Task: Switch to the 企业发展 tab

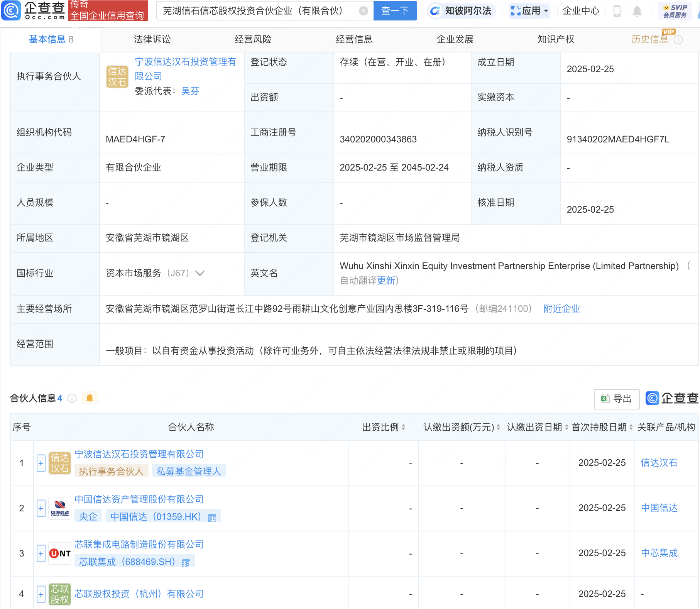Action: (x=455, y=39)
